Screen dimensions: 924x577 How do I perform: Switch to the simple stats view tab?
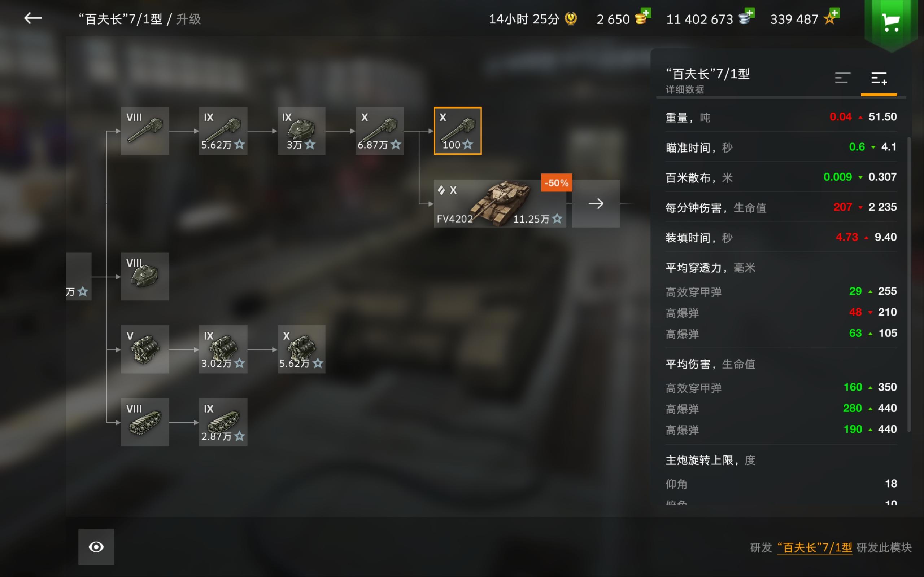coord(842,78)
